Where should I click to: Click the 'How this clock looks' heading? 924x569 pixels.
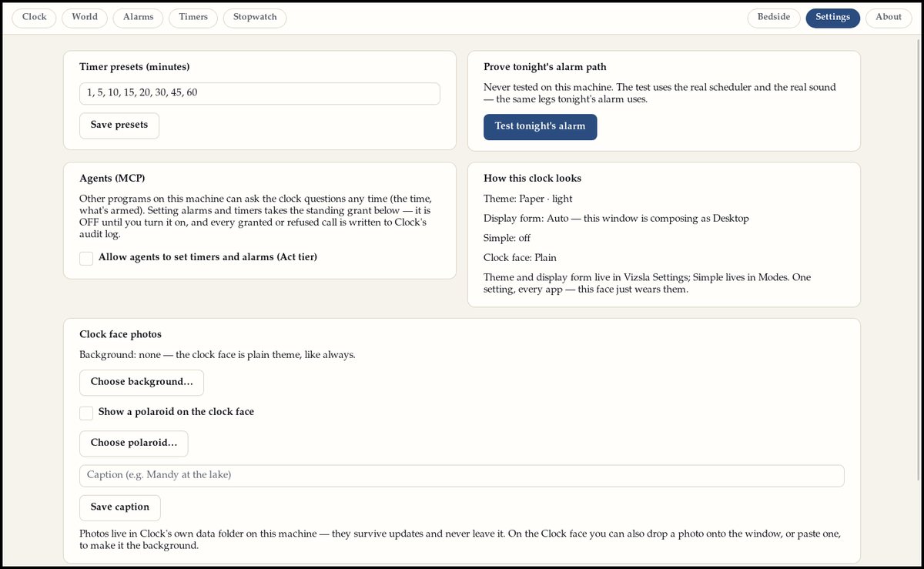coord(532,179)
